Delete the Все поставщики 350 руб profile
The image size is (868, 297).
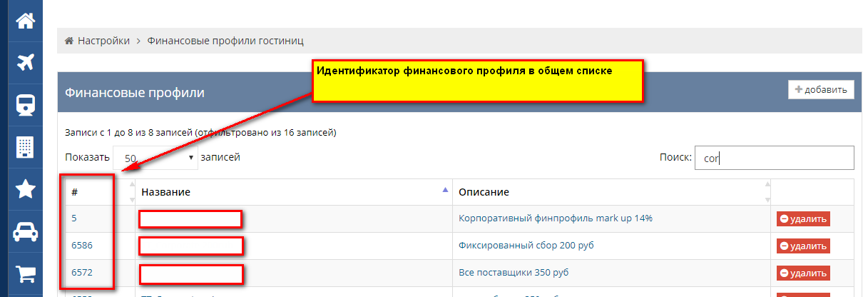coord(803,273)
